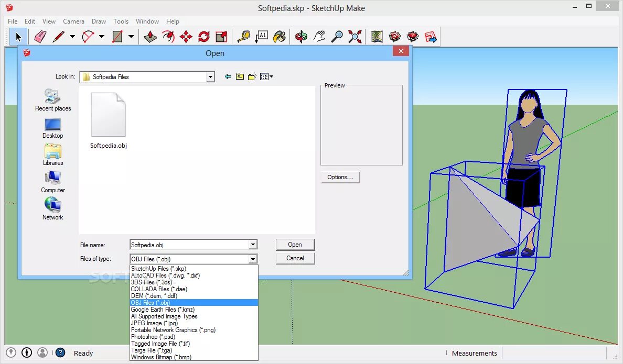Open the Help question mark icon

(60, 352)
